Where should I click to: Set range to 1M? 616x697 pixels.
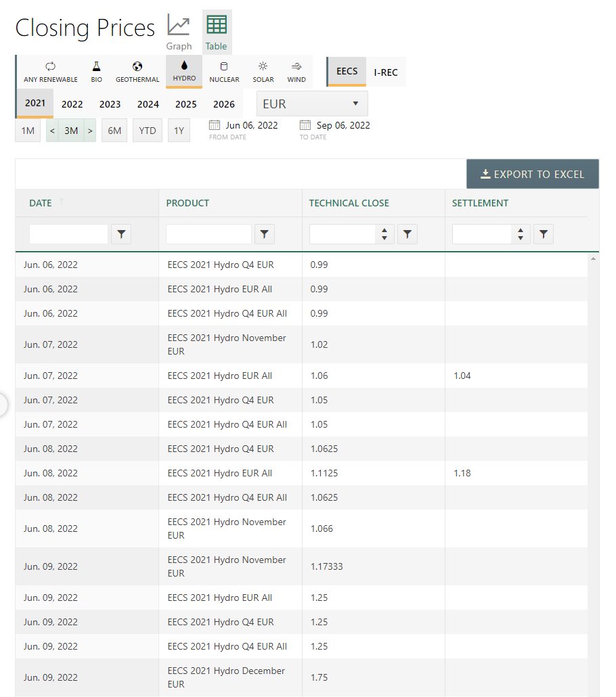pyautogui.click(x=28, y=131)
